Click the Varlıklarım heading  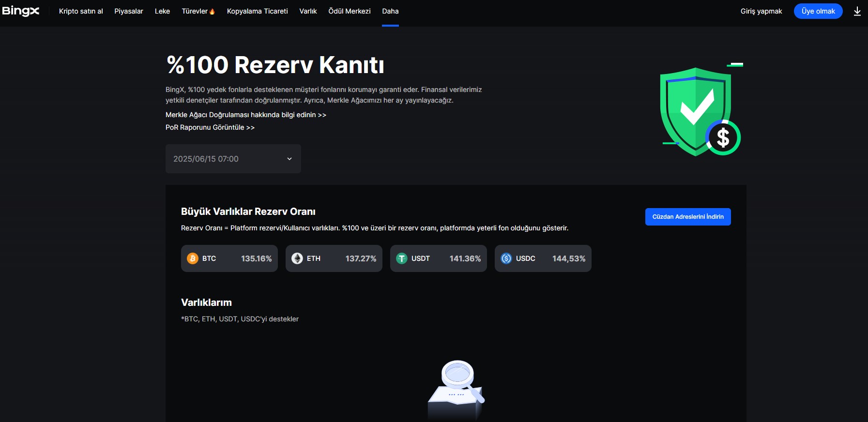[206, 302]
